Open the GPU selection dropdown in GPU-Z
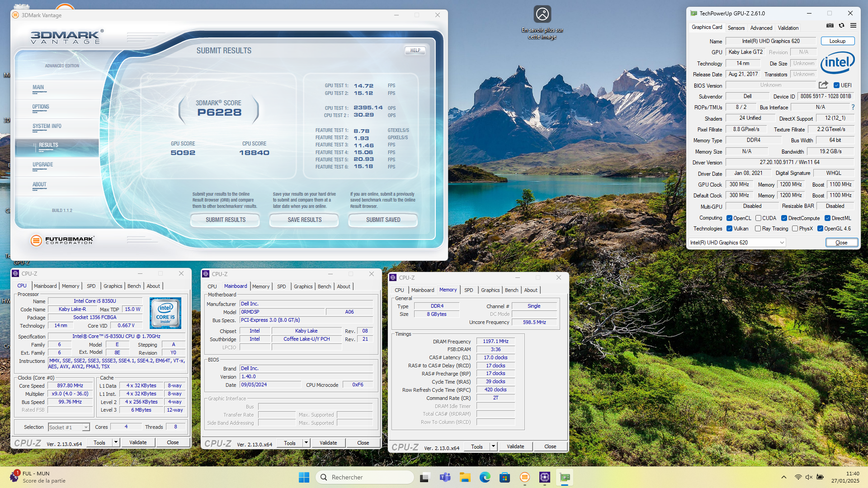Viewport: 868px width, 488px height. coord(737,243)
